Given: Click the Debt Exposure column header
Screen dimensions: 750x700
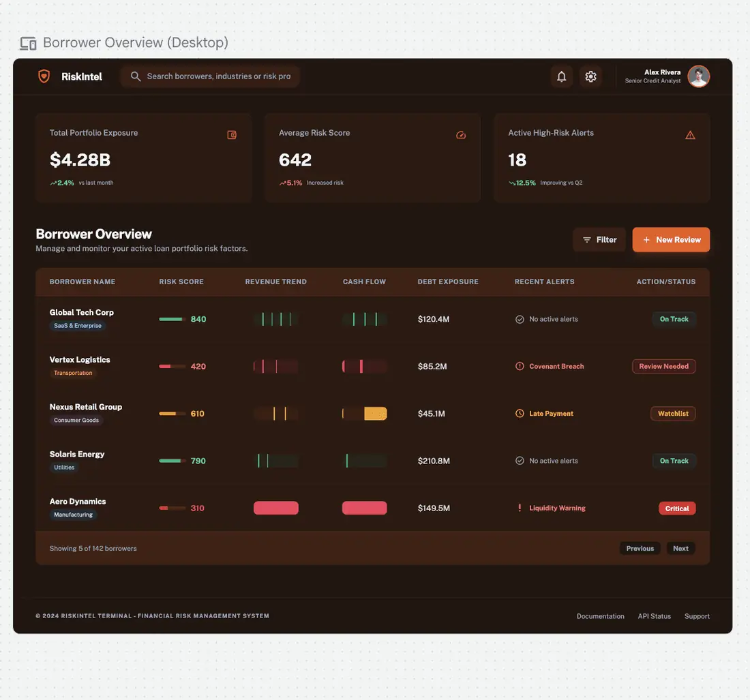Looking at the screenshot, I should pyautogui.click(x=448, y=282).
